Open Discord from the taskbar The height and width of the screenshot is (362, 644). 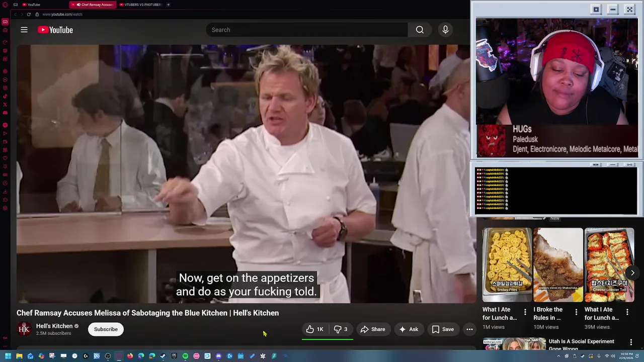pyautogui.click(x=218, y=356)
